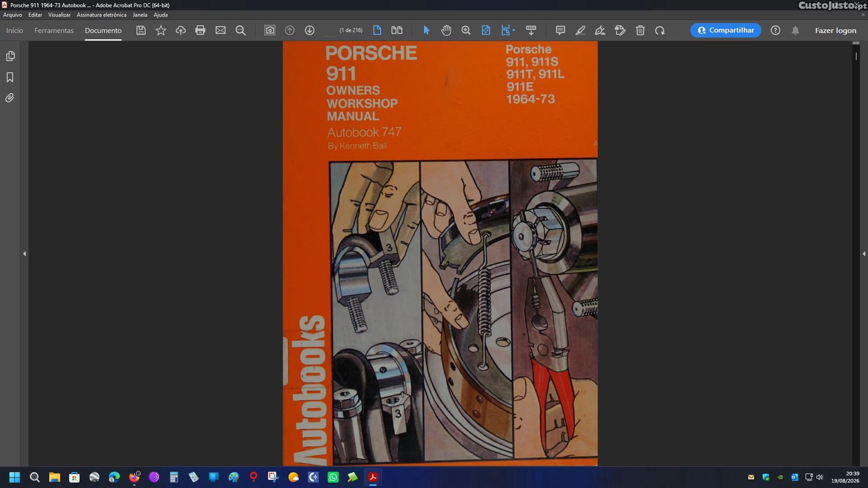
Task: Open Firefox from the taskbar
Action: [x=134, y=477]
